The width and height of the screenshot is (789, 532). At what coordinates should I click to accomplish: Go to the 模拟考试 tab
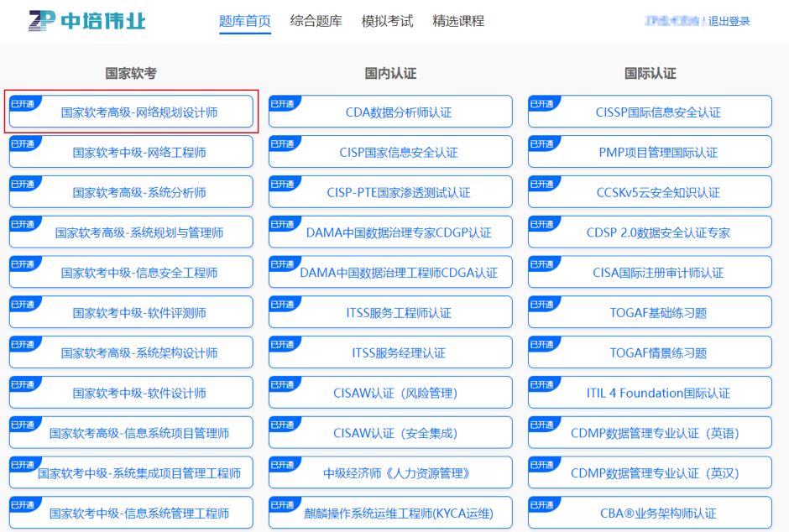pyautogui.click(x=387, y=21)
